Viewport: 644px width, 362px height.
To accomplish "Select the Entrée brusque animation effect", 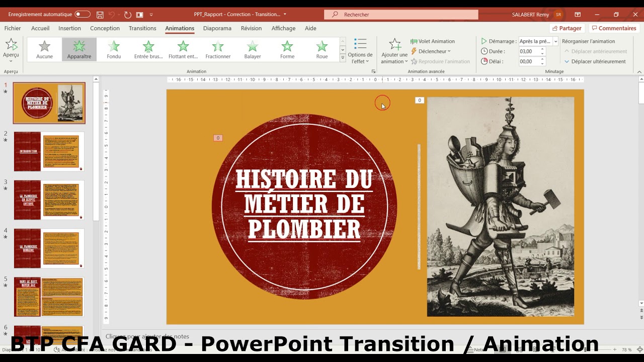I will [x=148, y=50].
